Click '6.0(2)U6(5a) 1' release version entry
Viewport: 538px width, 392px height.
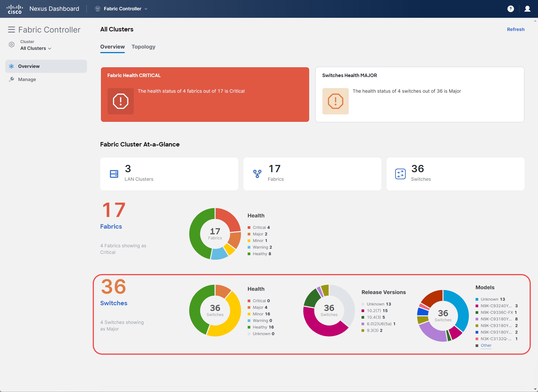pos(378,324)
